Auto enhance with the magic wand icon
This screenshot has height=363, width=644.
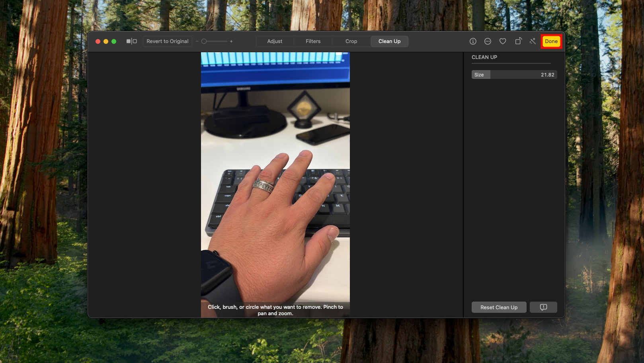pos(533,41)
